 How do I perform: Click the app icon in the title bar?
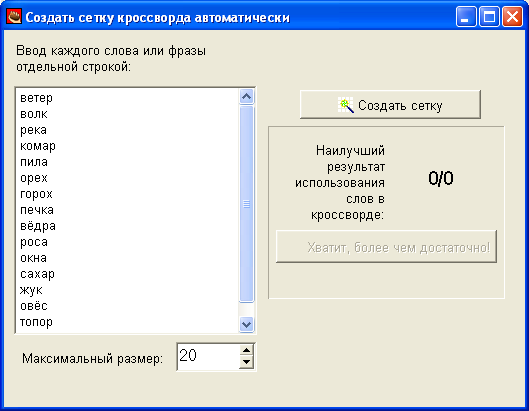click(14, 16)
